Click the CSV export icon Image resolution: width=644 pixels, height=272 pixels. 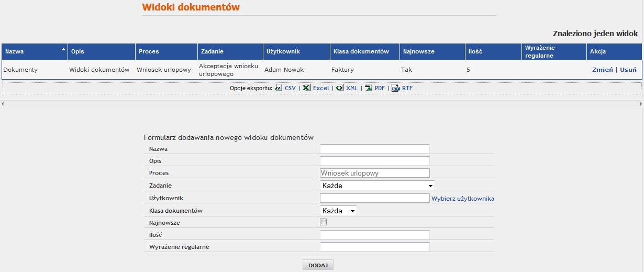coord(279,88)
